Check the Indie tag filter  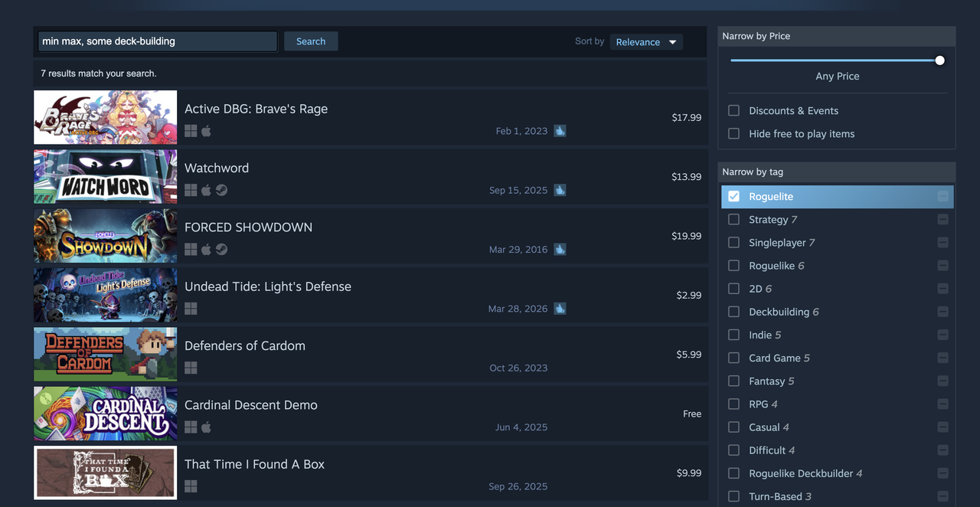point(733,335)
